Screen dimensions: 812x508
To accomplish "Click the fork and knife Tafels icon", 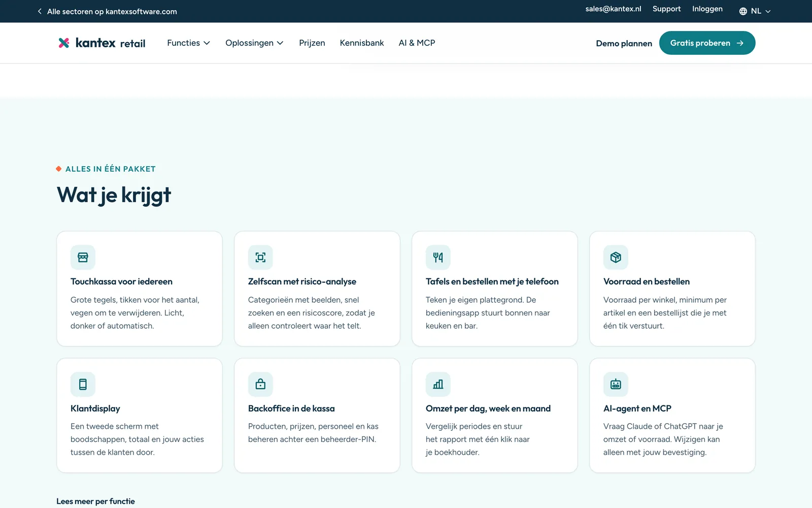I will click(x=438, y=258).
